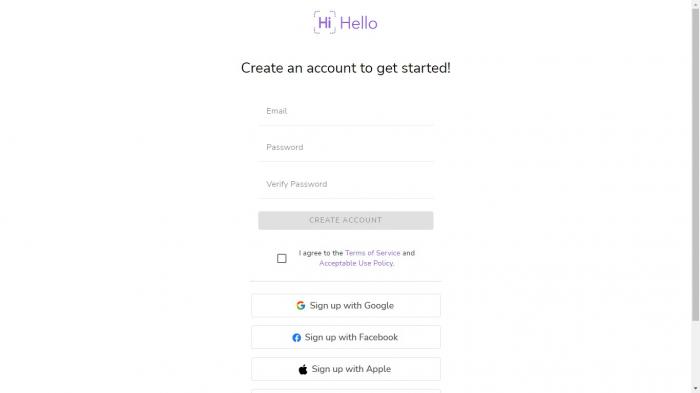Click the CREATE ACCOUNT button
700x393 pixels.
[346, 221]
